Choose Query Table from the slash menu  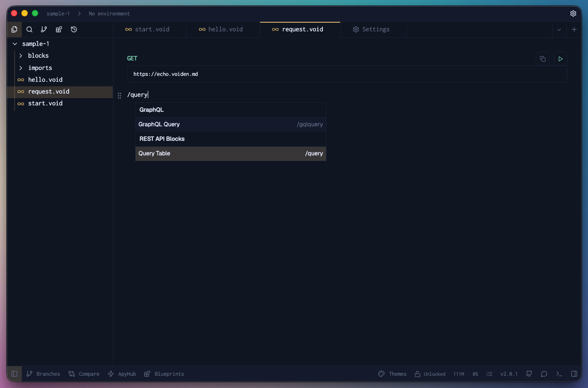pyautogui.click(x=231, y=153)
